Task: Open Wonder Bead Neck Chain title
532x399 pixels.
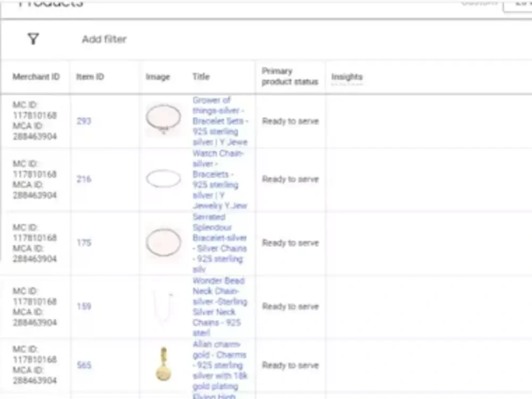Action: tap(220, 306)
